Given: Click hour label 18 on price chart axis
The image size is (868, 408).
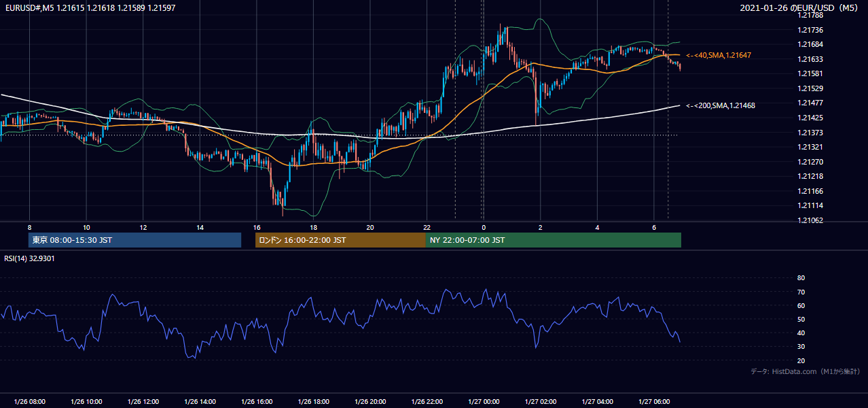Looking at the screenshot, I should tap(313, 227).
